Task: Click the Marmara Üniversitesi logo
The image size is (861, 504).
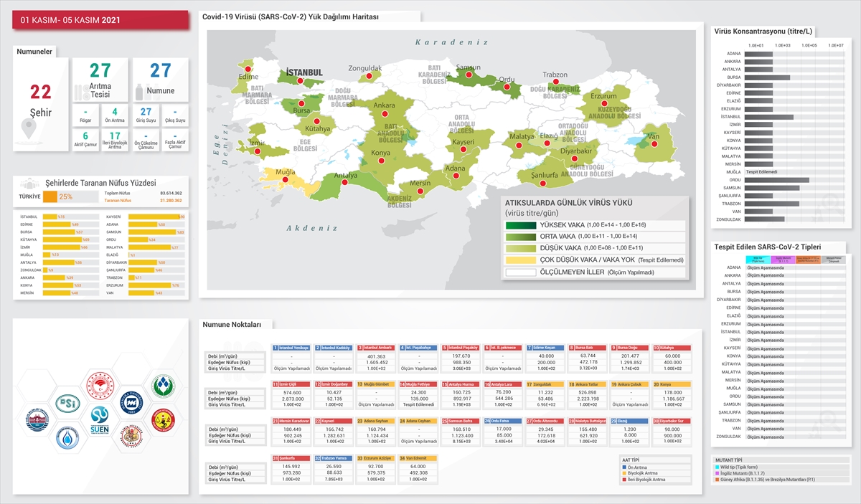Action: 131,403
